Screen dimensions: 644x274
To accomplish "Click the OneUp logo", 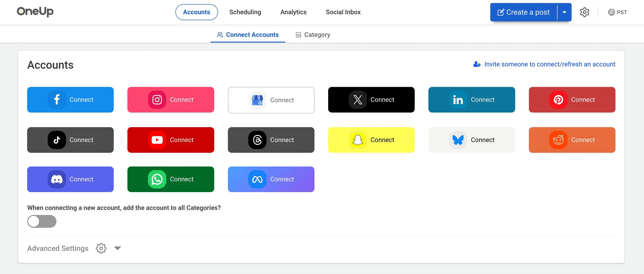I will point(35,12).
